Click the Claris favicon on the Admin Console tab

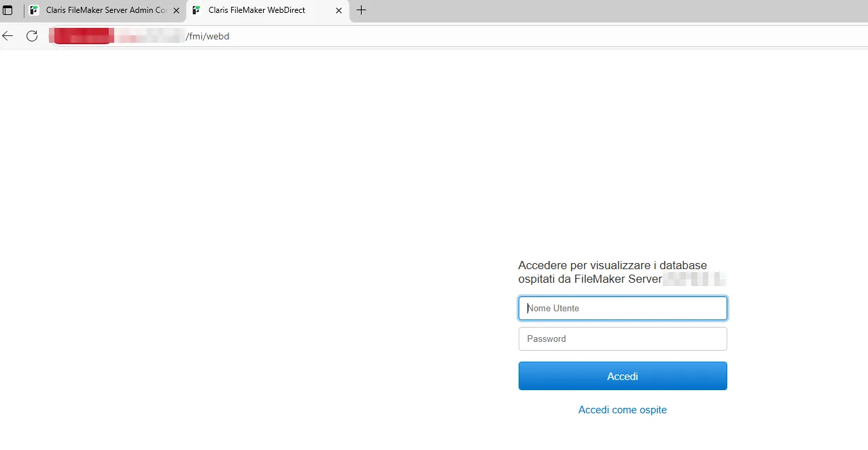point(33,10)
